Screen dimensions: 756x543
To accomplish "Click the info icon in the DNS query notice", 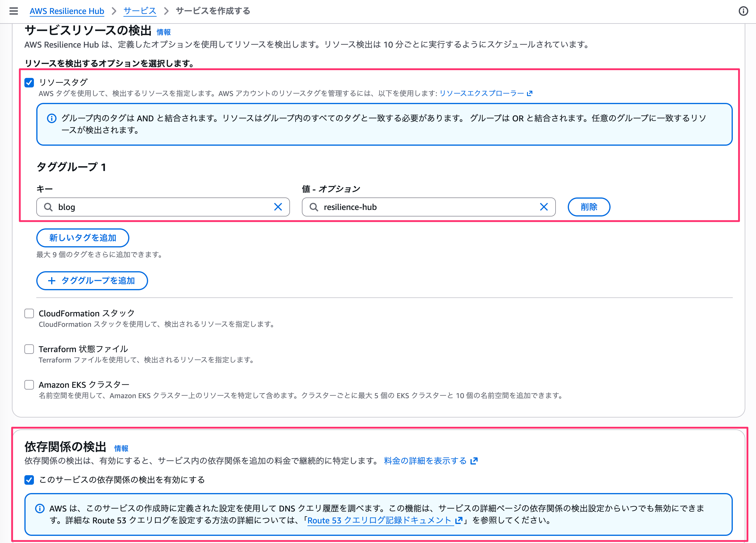I will (x=40, y=508).
